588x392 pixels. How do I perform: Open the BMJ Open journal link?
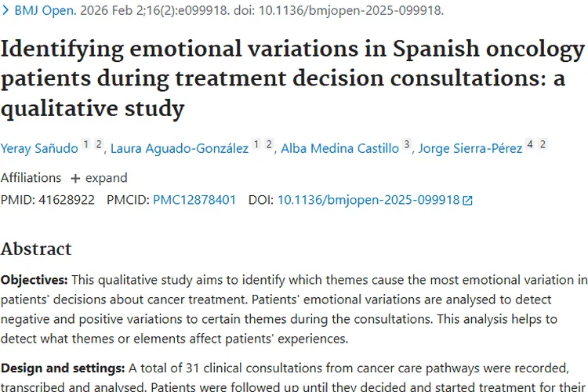tap(44, 11)
